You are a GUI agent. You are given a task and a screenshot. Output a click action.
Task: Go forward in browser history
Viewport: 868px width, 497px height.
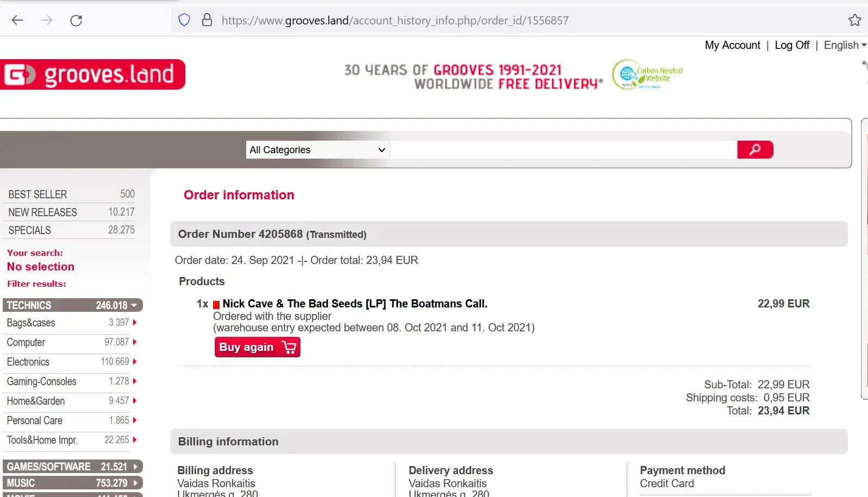point(47,21)
